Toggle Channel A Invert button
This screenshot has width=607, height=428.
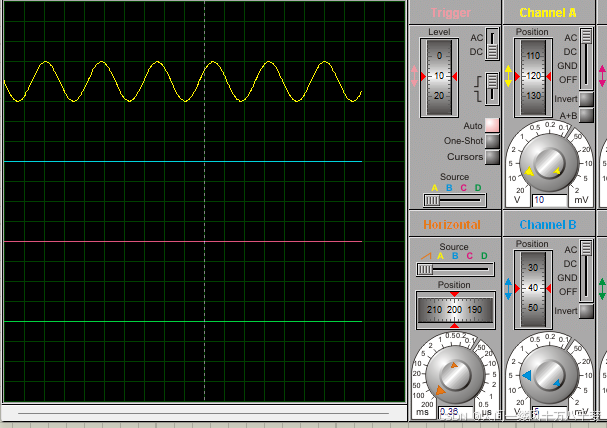tap(586, 99)
